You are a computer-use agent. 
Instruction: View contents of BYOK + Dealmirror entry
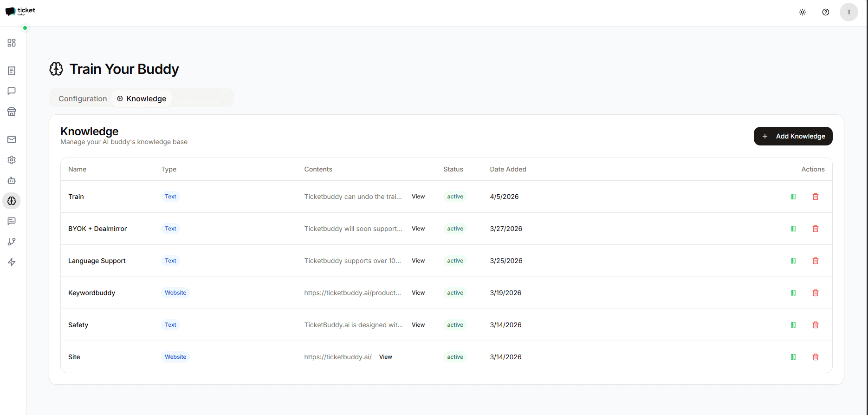[x=418, y=229]
